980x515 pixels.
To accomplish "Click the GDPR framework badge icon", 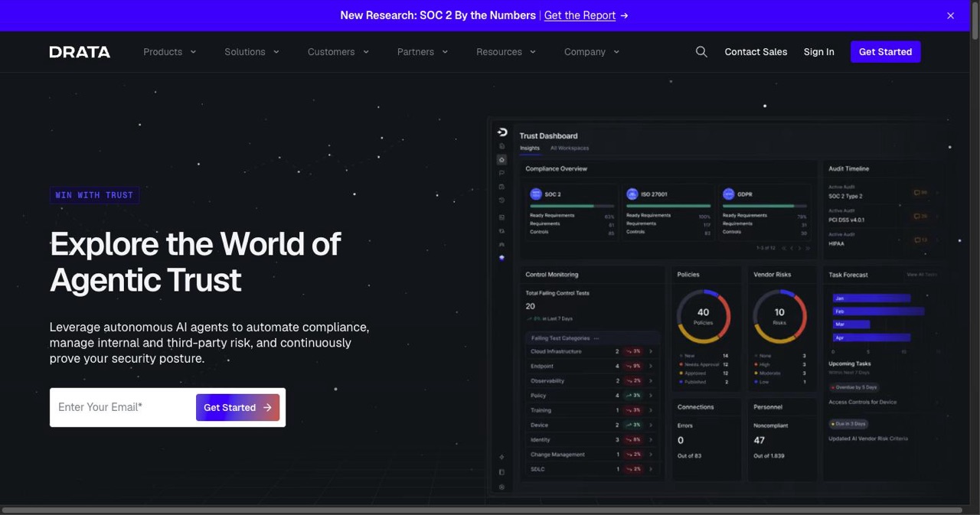I will pyautogui.click(x=729, y=194).
